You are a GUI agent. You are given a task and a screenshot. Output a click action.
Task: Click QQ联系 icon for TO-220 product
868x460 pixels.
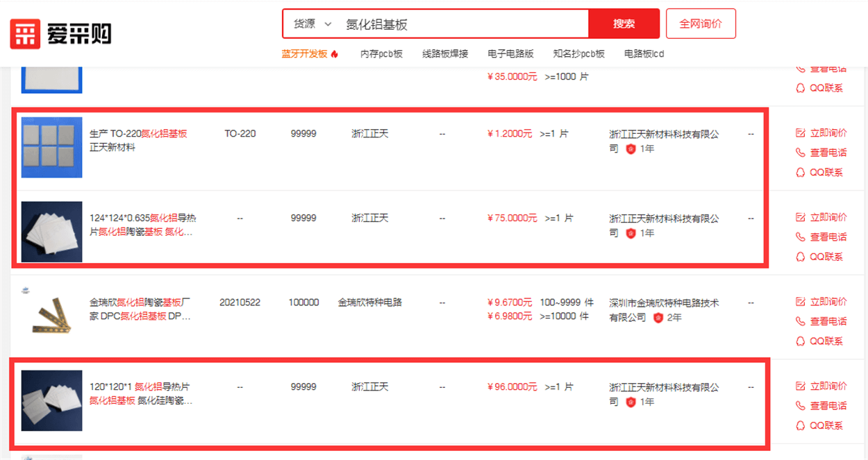point(801,172)
